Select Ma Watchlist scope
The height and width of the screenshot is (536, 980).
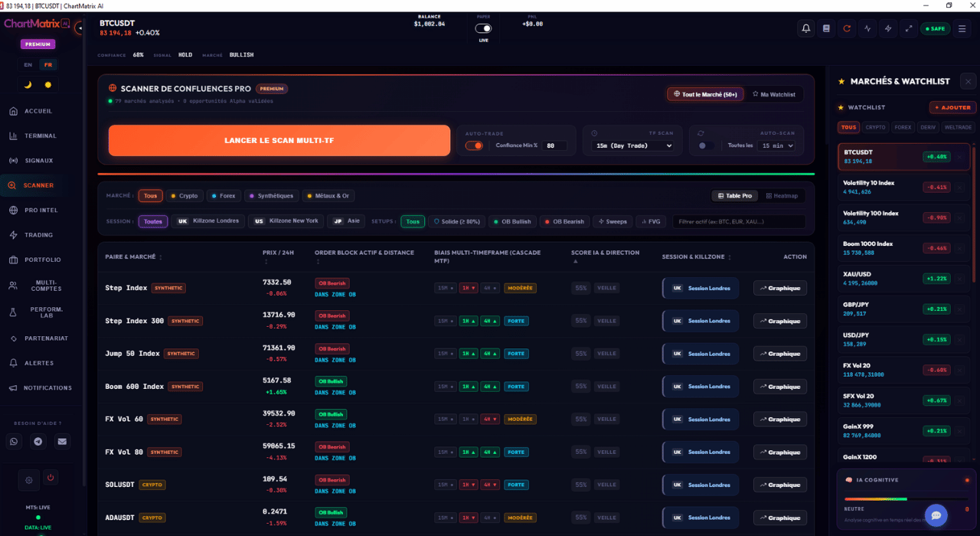[774, 94]
